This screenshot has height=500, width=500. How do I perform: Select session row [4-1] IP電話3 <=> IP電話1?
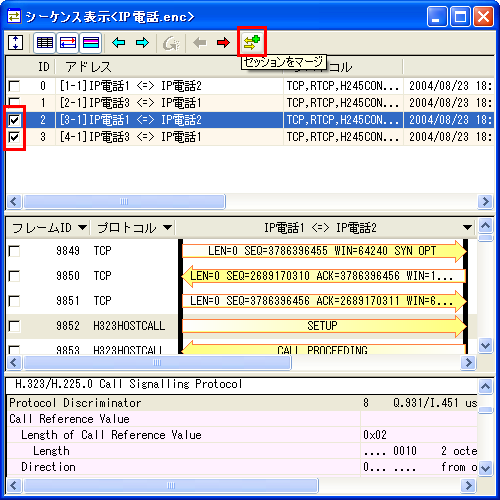250,137
